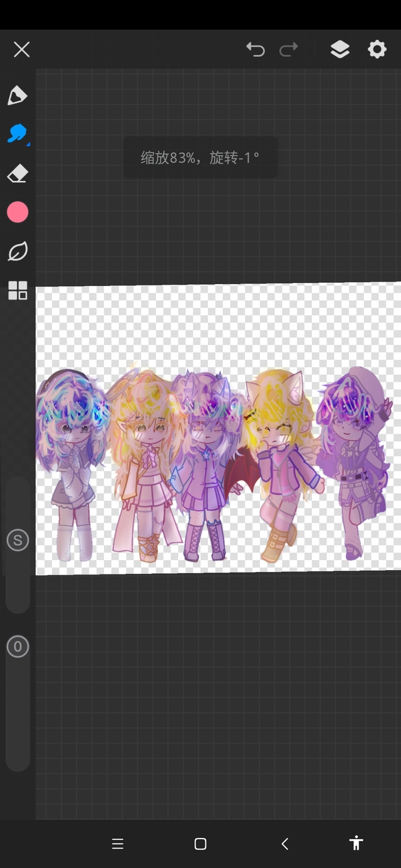This screenshot has height=868, width=401.
Task: Click the O opacity slider handle
Action: click(x=18, y=646)
